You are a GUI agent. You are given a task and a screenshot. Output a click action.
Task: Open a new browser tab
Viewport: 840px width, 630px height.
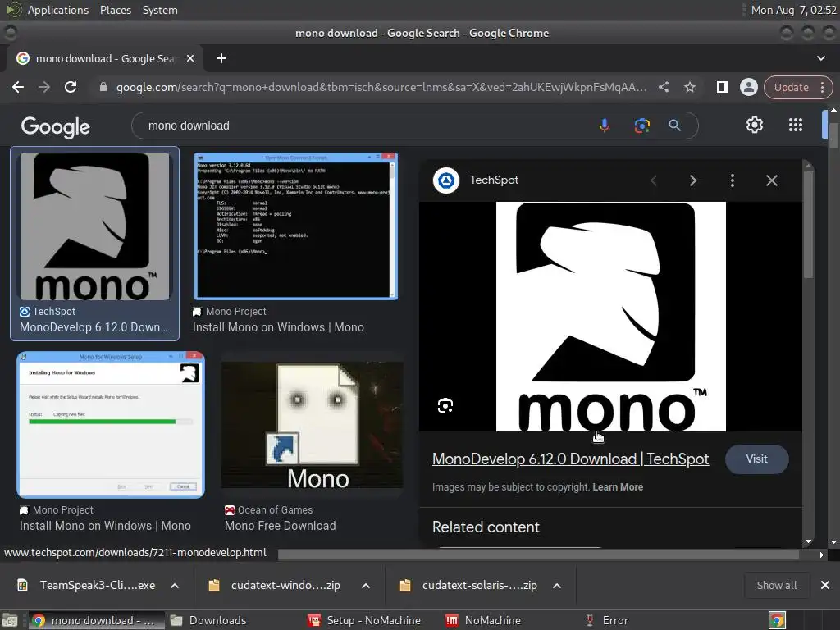221,58
